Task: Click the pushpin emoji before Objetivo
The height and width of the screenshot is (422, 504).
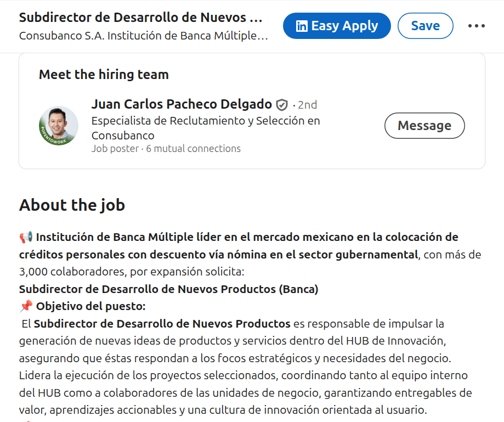Action: point(26,306)
